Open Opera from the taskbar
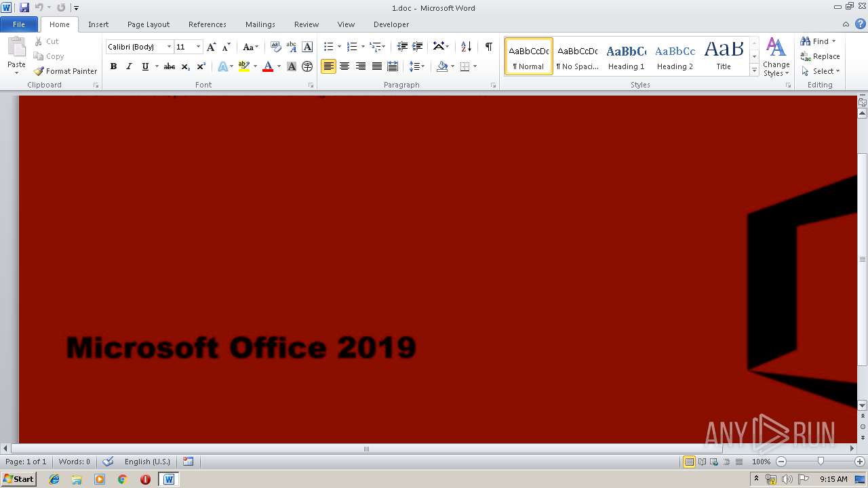 tap(145, 479)
